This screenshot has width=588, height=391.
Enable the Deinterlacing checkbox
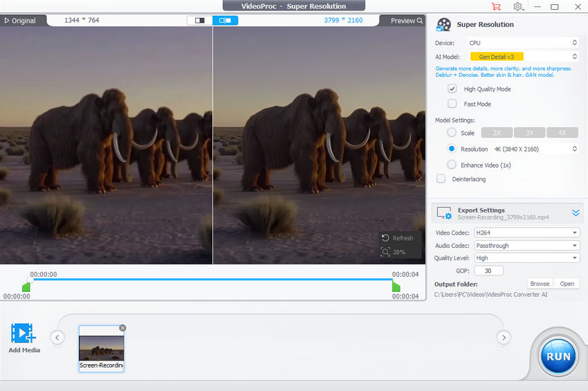pos(441,179)
